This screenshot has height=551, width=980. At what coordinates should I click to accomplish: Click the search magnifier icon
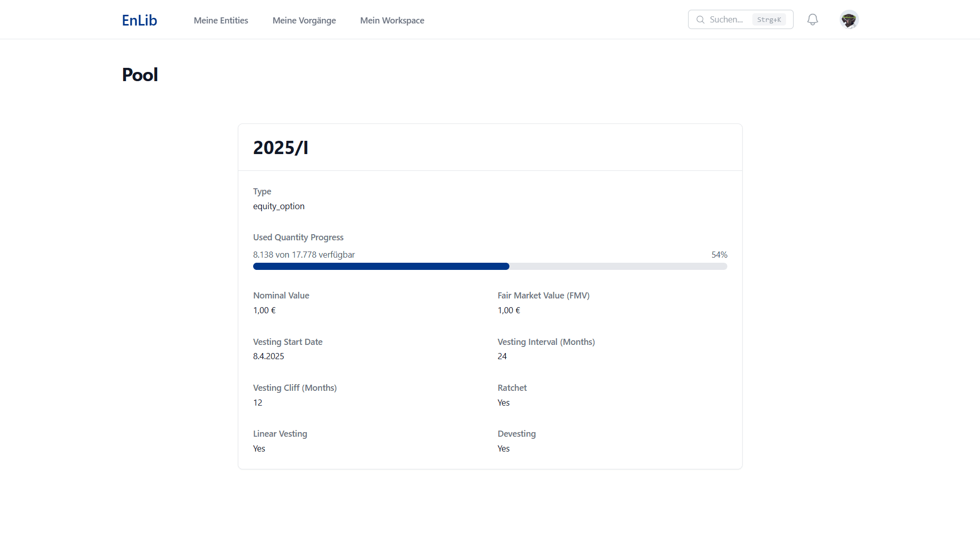[x=700, y=19]
